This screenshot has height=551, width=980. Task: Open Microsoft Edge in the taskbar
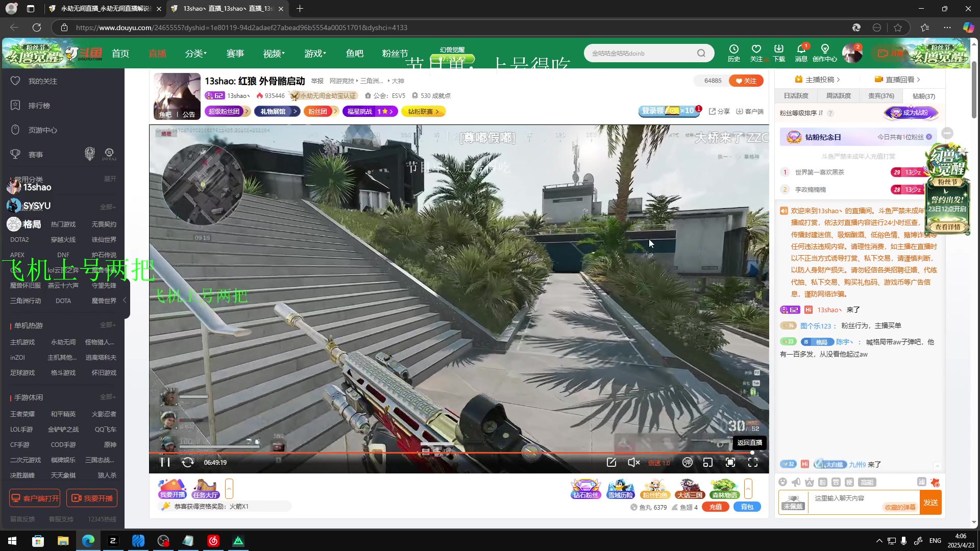[x=88, y=541]
